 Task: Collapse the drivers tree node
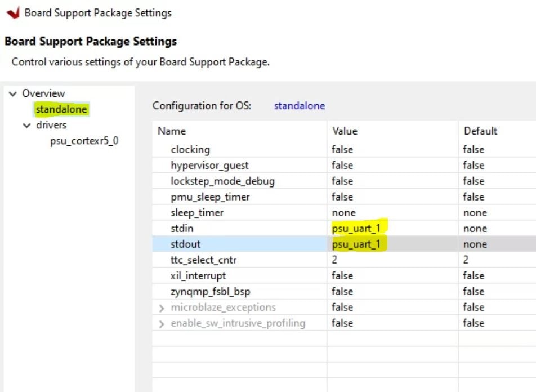pyautogui.click(x=26, y=125)
